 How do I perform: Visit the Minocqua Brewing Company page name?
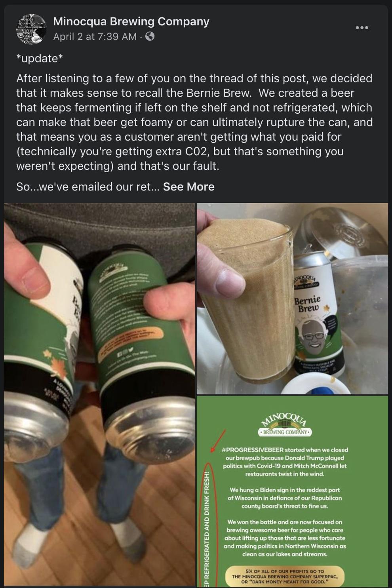pos(131,21)
